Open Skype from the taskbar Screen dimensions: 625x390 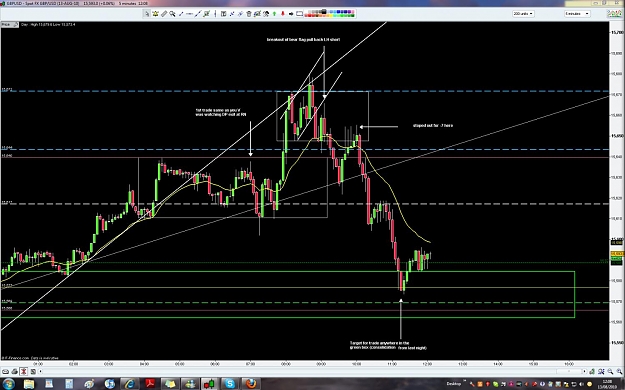click(230, 384)
